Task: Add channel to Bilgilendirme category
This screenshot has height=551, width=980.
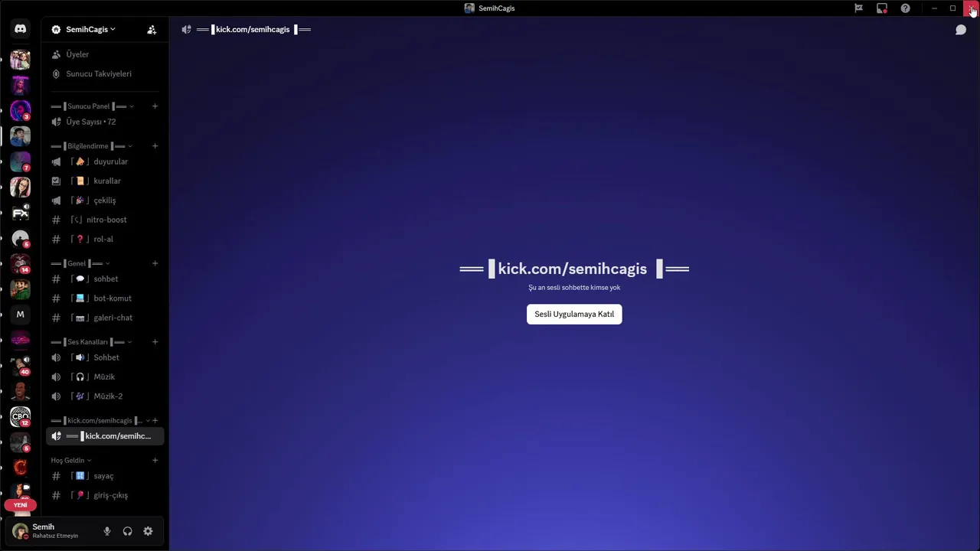Action: 155,146
